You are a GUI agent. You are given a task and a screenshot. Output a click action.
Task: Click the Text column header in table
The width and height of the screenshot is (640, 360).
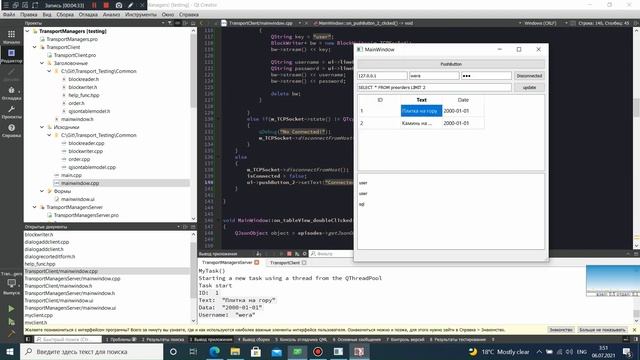pos(421,100)
